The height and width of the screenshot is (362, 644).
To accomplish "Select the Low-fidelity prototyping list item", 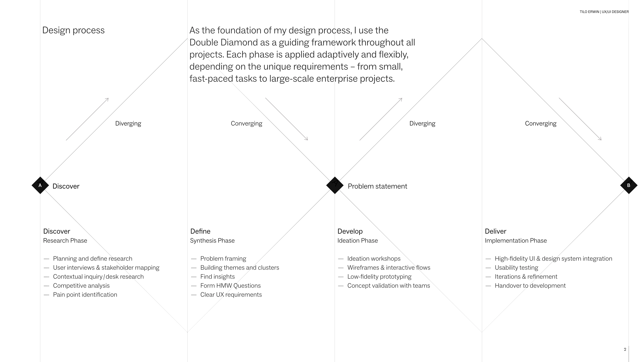I will point(379,277).
